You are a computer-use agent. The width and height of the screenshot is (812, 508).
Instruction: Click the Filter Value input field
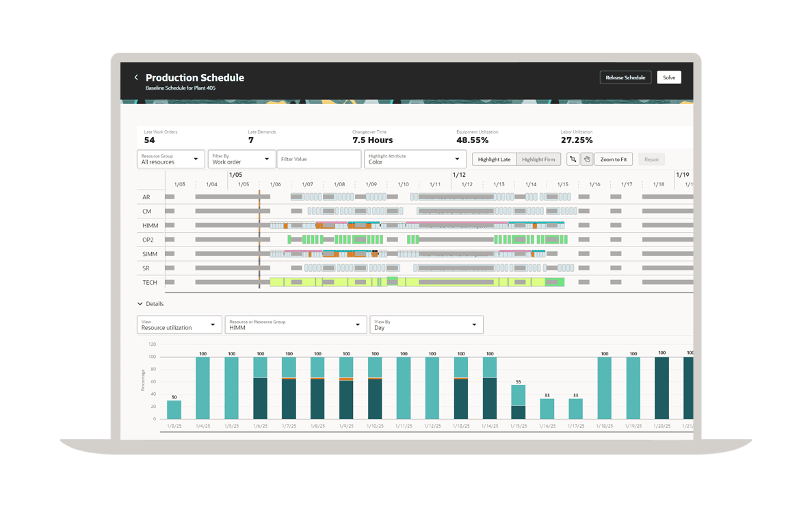[319, 160]
